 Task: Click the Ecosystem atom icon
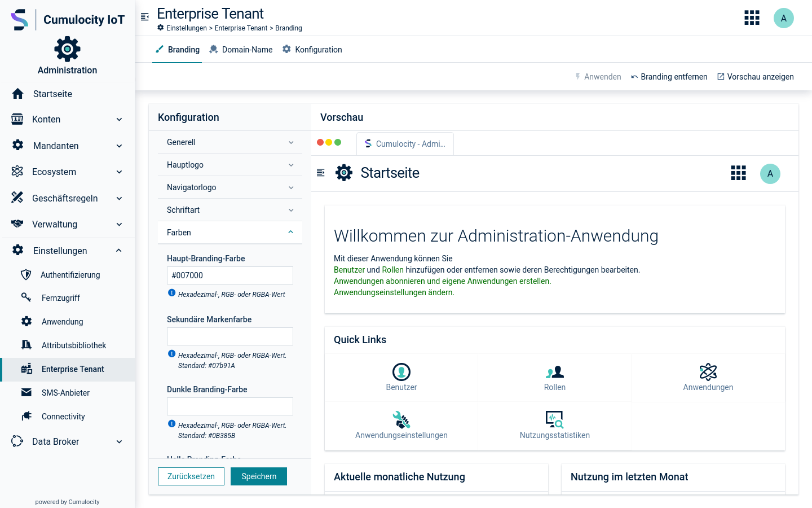17,172
